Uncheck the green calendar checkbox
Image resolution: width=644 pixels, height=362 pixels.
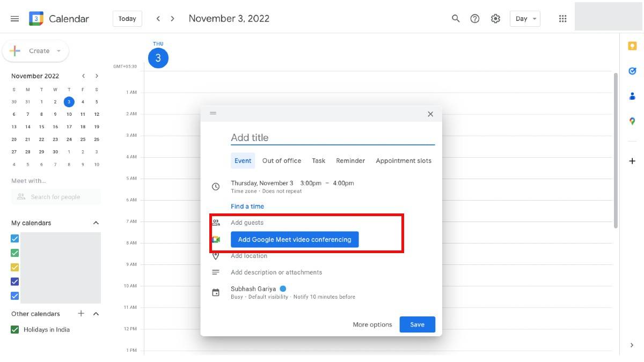coord(15,253)
